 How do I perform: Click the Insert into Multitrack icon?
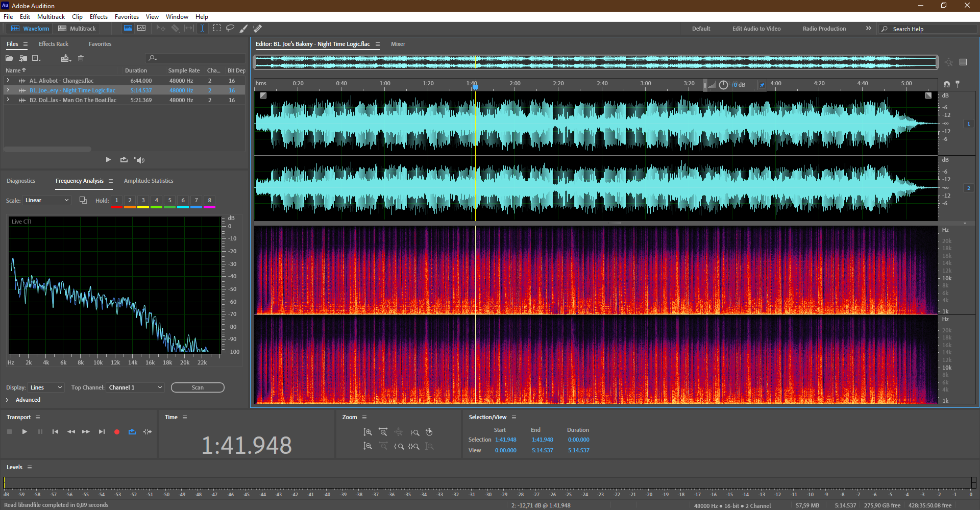tap(65, 58)
